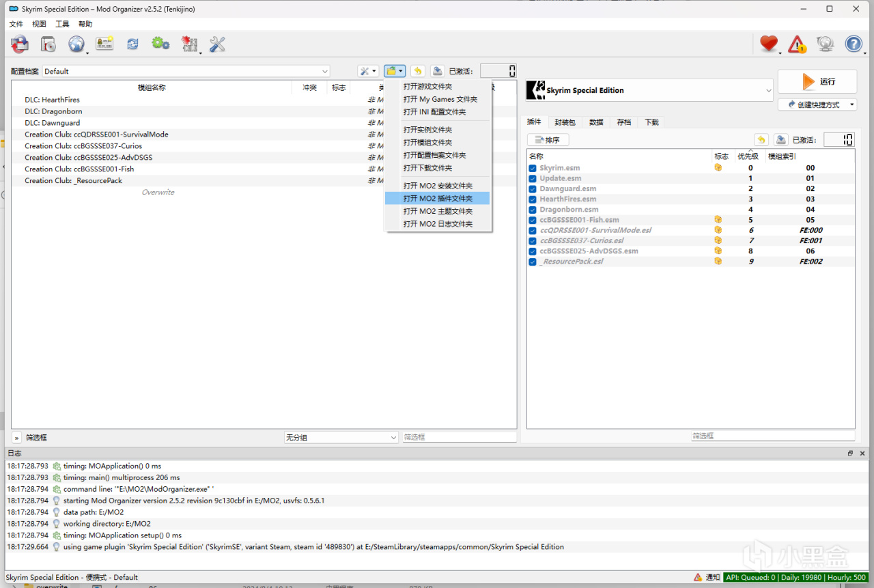
Task: Open settings via wrench and screwdriver icon
Action: pos(217,44)
